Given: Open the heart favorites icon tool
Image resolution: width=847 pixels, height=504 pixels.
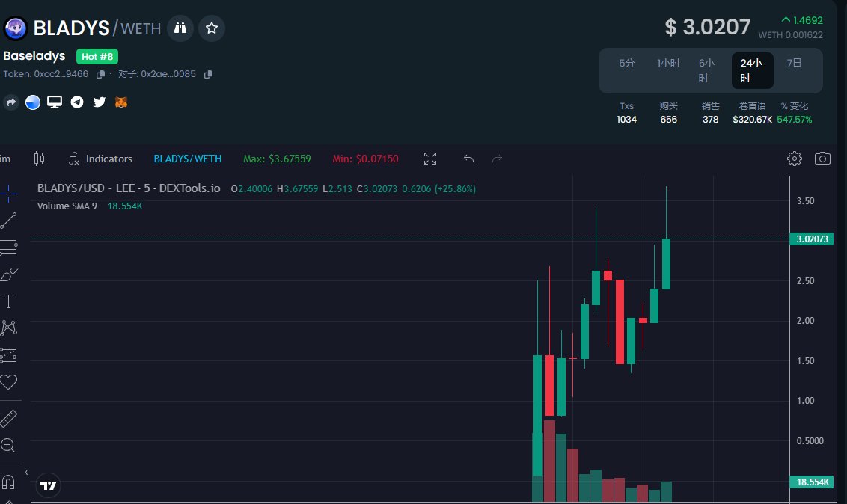Looking at the screenshot, I should click(x=9, y=382).
